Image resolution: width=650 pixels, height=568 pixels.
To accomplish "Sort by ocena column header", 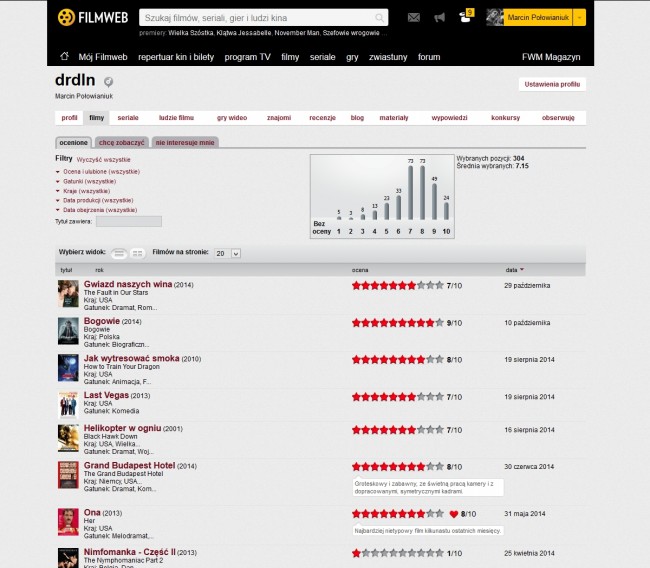I will [x=360, y=270].
